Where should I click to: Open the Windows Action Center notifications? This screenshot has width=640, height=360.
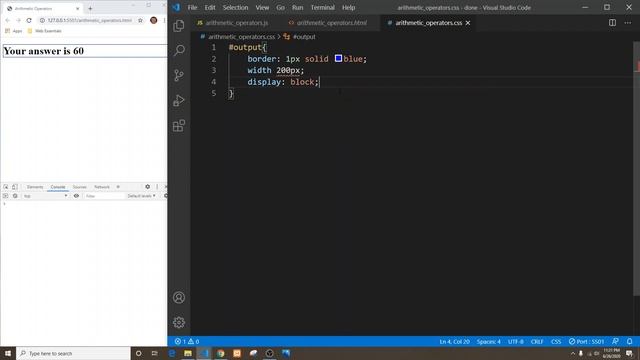coord(629,353)
